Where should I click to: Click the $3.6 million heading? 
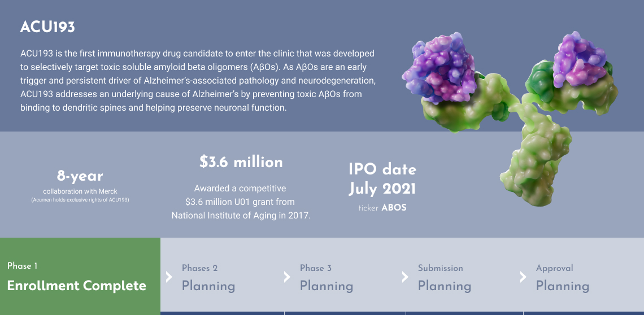(241, 163)
